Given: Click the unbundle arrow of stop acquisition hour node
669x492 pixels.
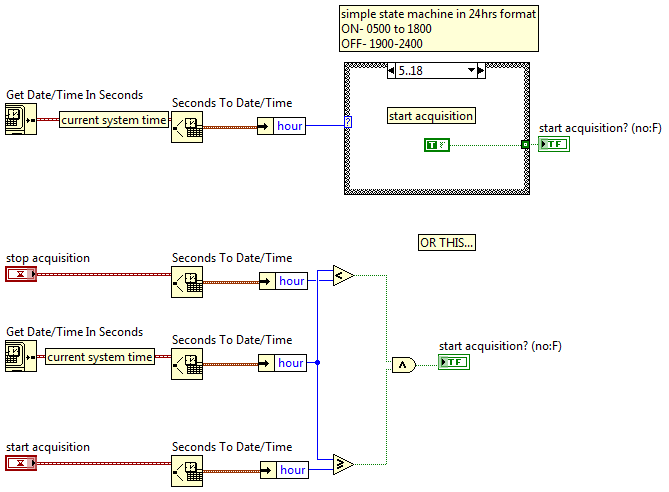Looking at the screenshot, I should click(x=267, y=281).
